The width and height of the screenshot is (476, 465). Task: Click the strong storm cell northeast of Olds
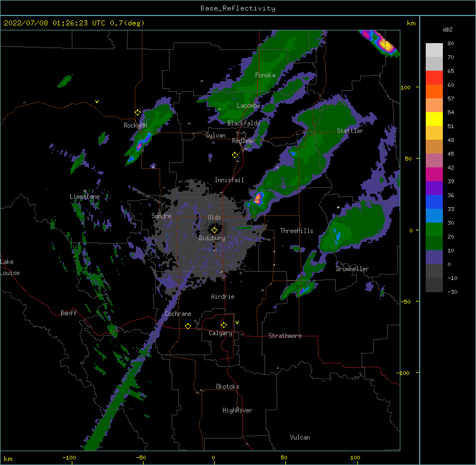[258, 199]
